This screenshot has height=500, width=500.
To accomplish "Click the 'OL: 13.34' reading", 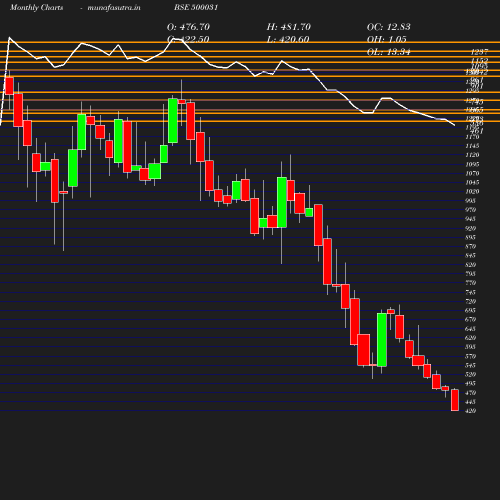I will (389, 52).
